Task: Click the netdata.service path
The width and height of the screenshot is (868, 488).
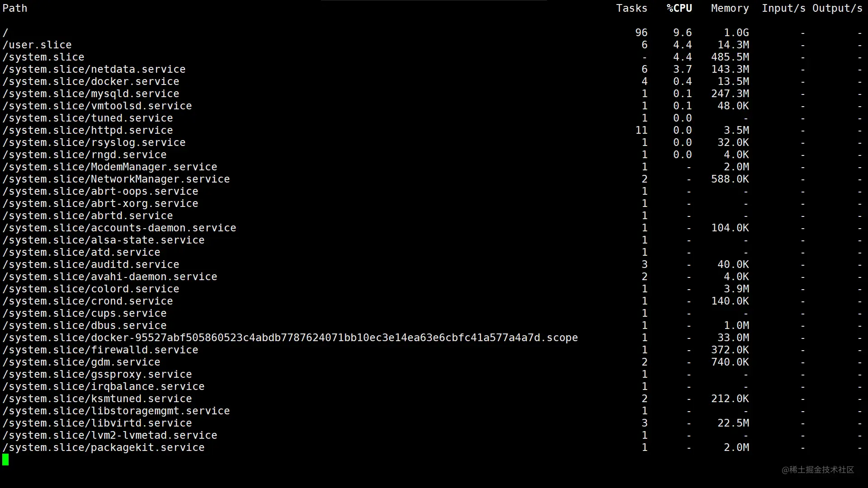Action: (94, 70)
